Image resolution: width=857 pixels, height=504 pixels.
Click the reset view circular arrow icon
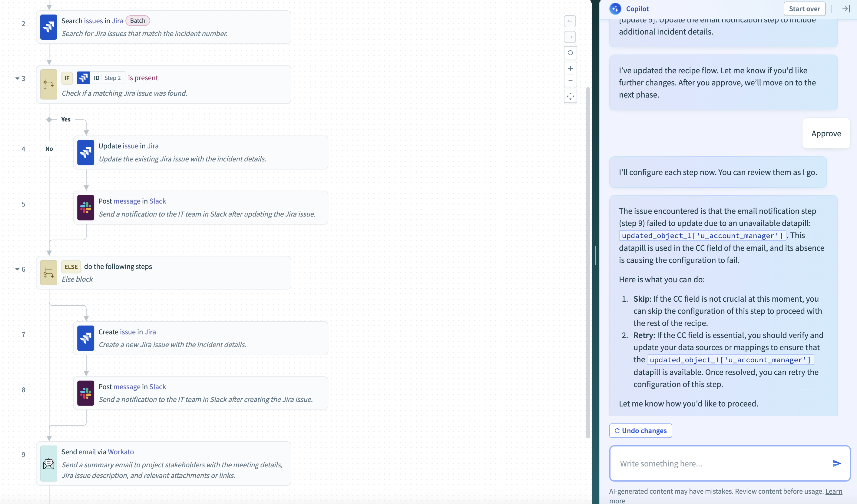(x=570, y=53)
